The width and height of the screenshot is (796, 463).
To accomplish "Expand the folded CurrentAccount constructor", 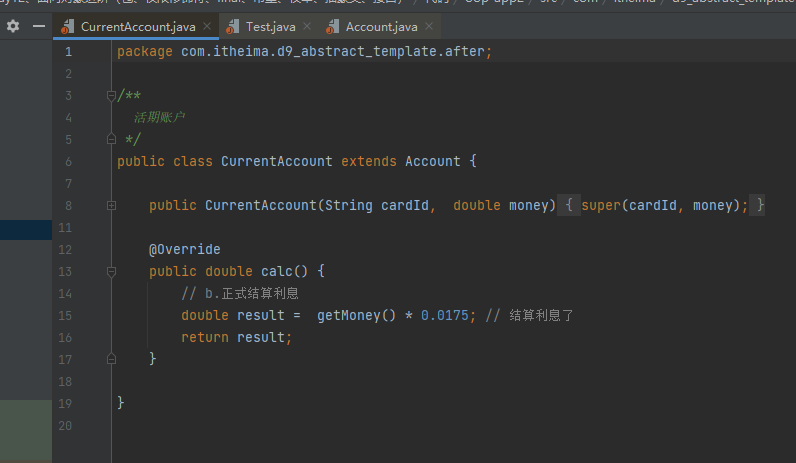I will click(111, 205).
